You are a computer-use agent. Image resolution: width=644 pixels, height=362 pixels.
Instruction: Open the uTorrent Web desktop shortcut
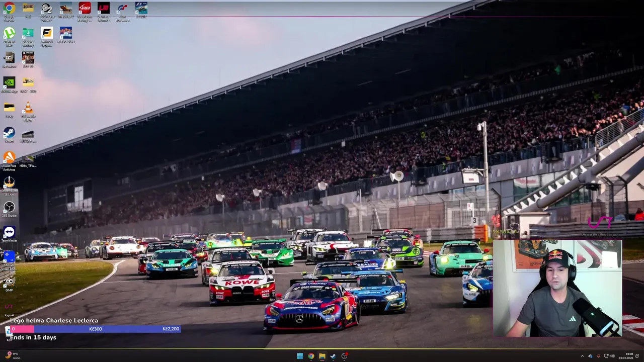(x=9, y=37)
